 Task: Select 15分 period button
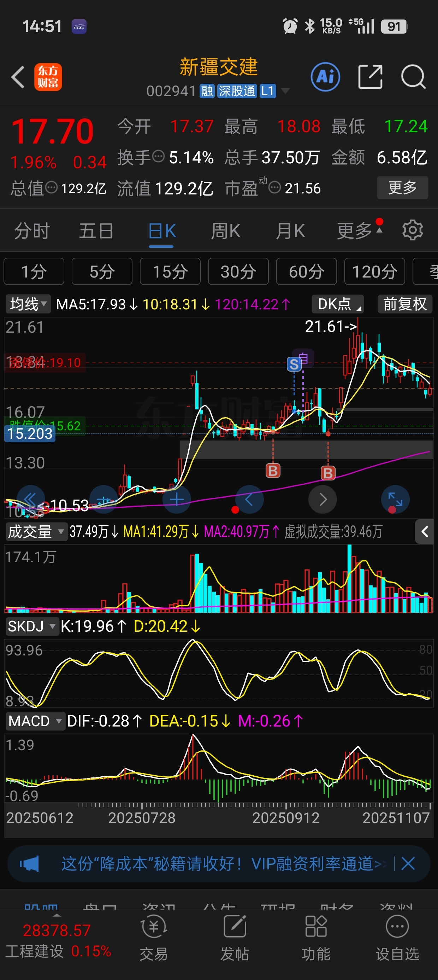pos(170,271)
